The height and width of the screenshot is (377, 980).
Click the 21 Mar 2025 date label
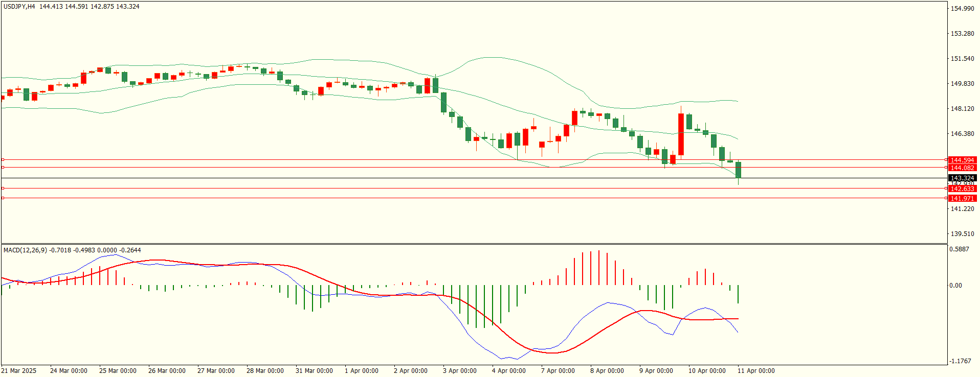[19, 371]
